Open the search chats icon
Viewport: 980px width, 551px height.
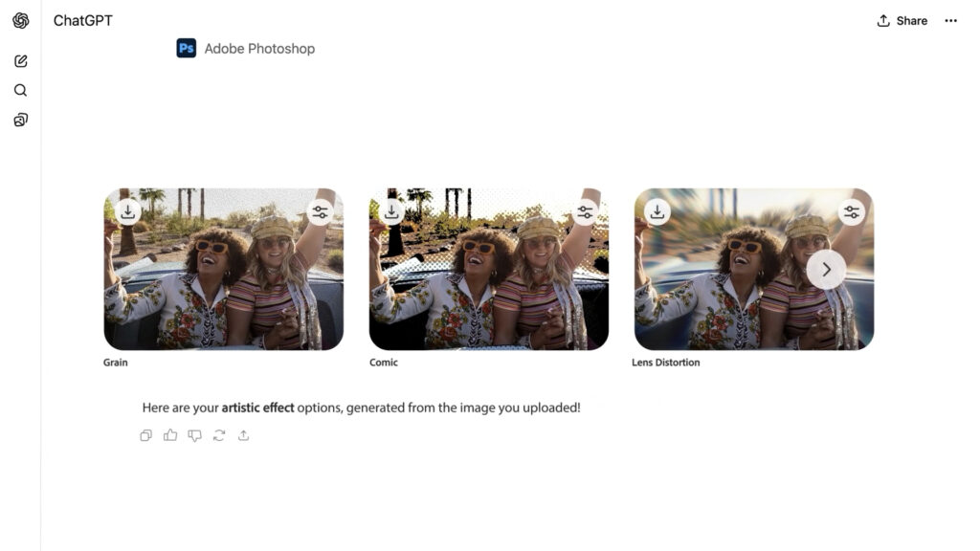(20, 91)
